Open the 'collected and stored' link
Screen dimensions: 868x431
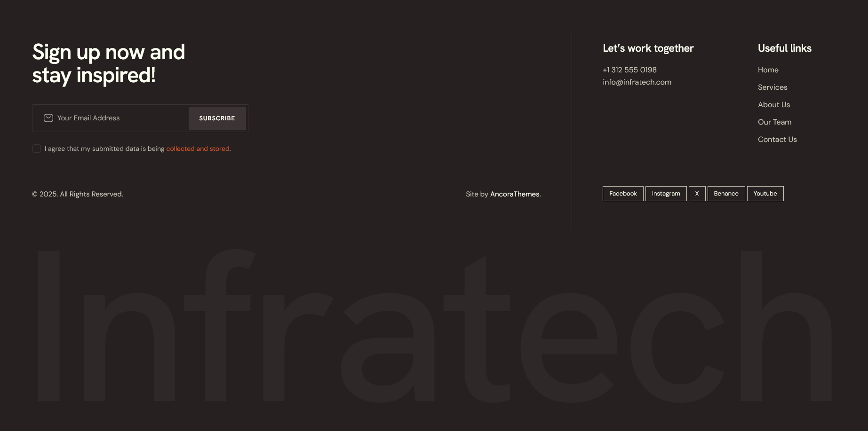pos(198,149)
